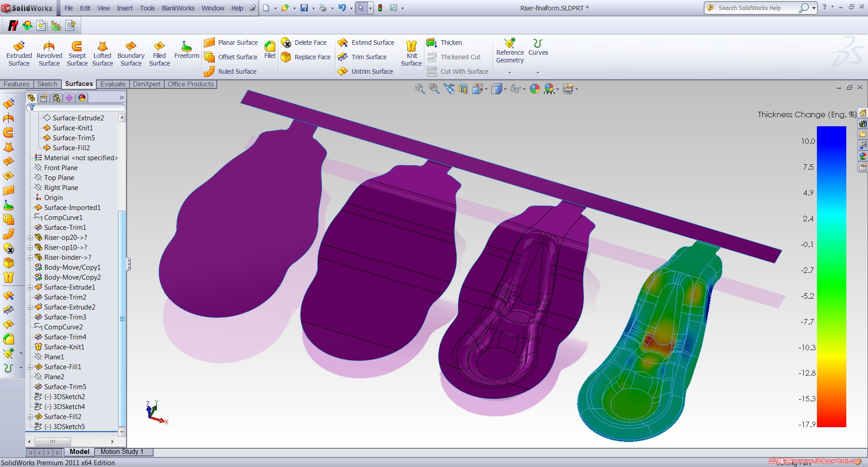The width and height of the screenshot is (868, 467).
Task: Open the Sketch tab
Action: [x=47, y=84]
